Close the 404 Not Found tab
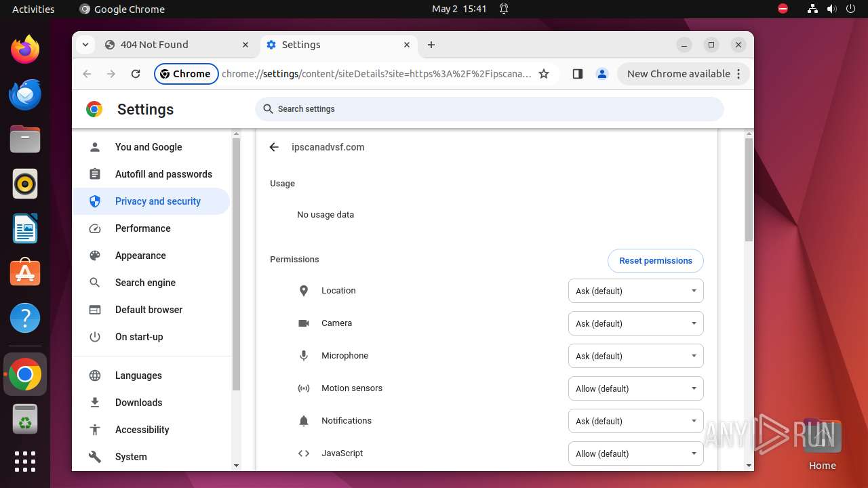This screenshot has width=868, height=488. pyautogui.click(x=245, y=45)
